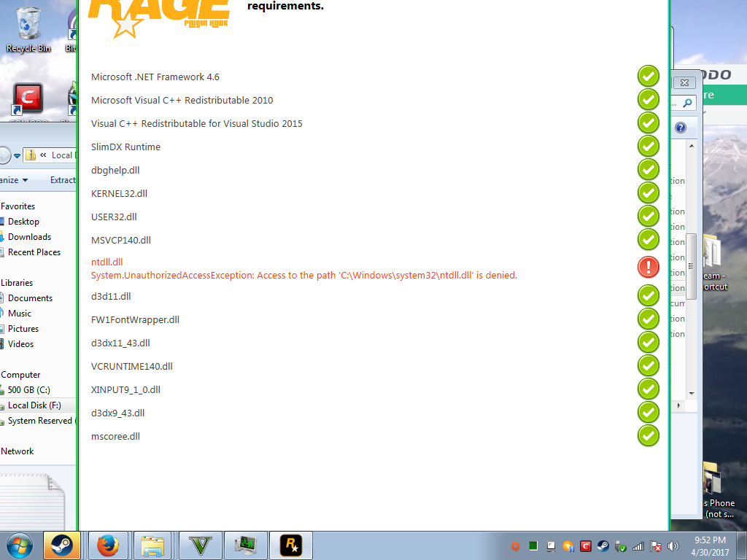Click the UnauthorizedAccessException error message
This screenshot has width=747, height=560.
304,275
